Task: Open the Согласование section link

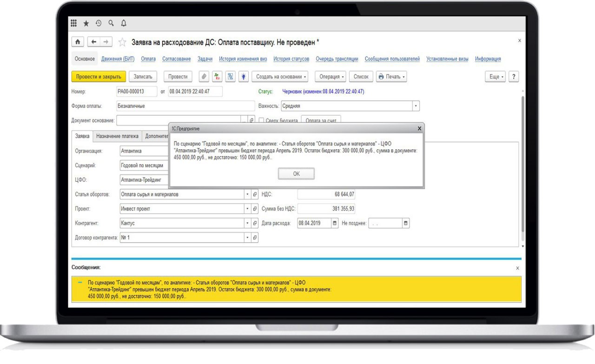Action: tap(176, 59)
